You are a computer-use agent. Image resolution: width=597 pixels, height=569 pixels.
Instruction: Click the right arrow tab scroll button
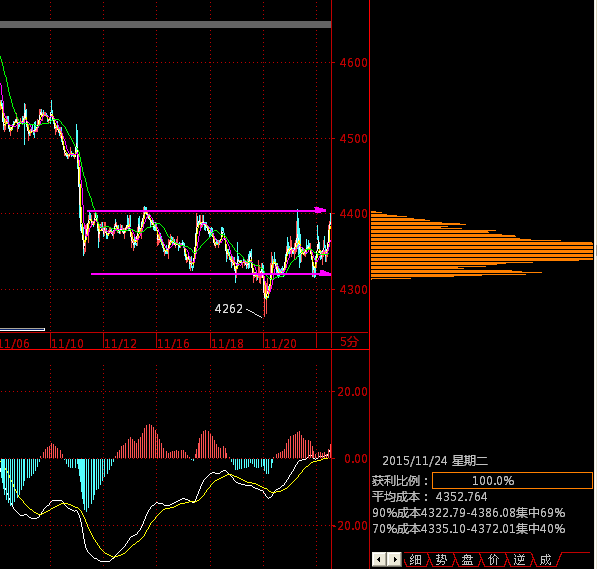394,559
